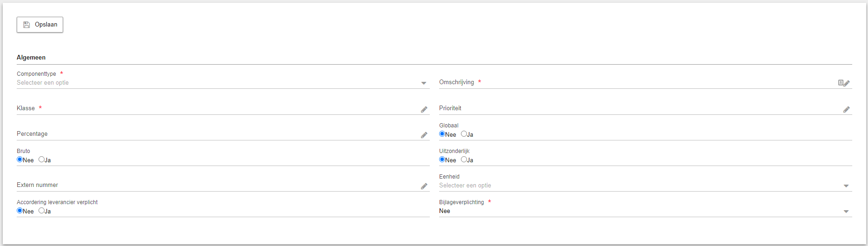
Task: Click the save disk icon on Opslaan
Action: coord(26,25)
